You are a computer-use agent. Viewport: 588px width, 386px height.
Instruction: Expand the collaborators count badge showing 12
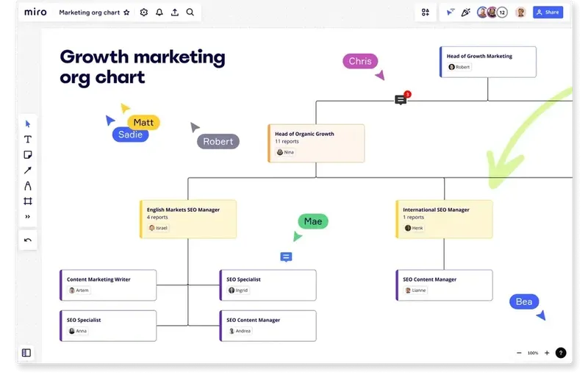[x=502, y=12]
